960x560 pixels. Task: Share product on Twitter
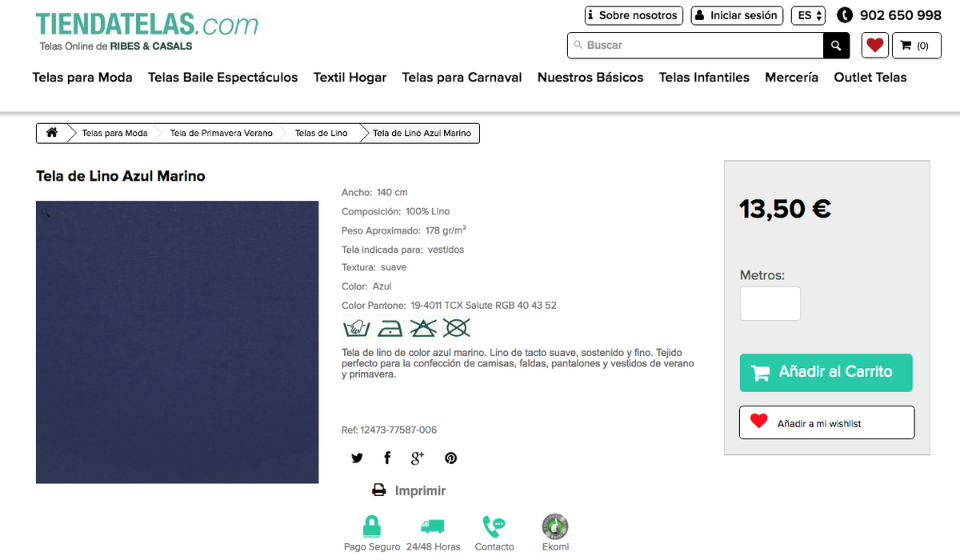click(357, 458)
